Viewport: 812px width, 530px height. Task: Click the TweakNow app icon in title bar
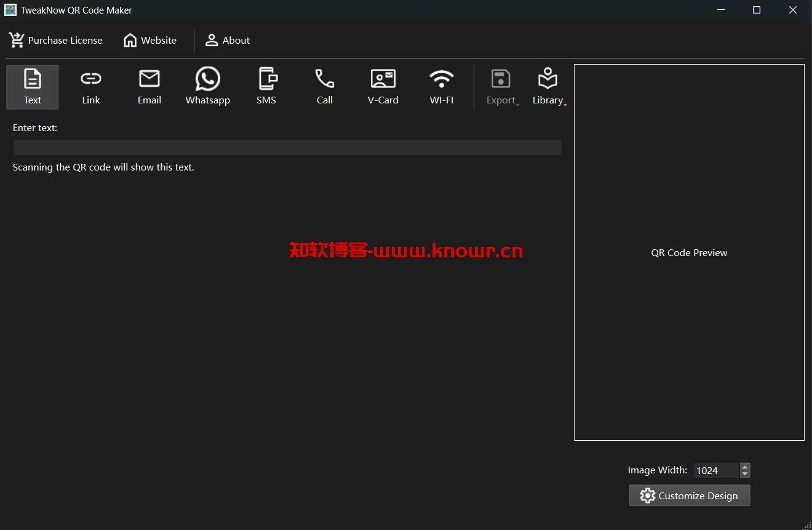tap(10, 10)
